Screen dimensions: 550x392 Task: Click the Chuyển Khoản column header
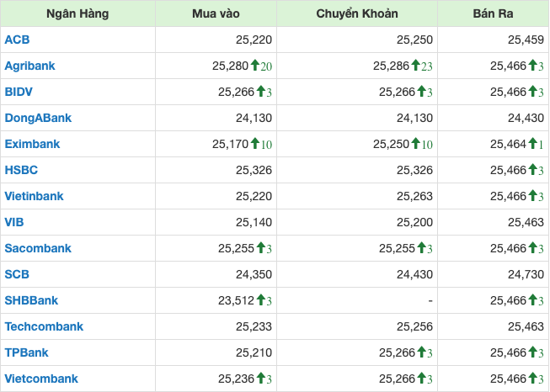(x=357, y=14)
